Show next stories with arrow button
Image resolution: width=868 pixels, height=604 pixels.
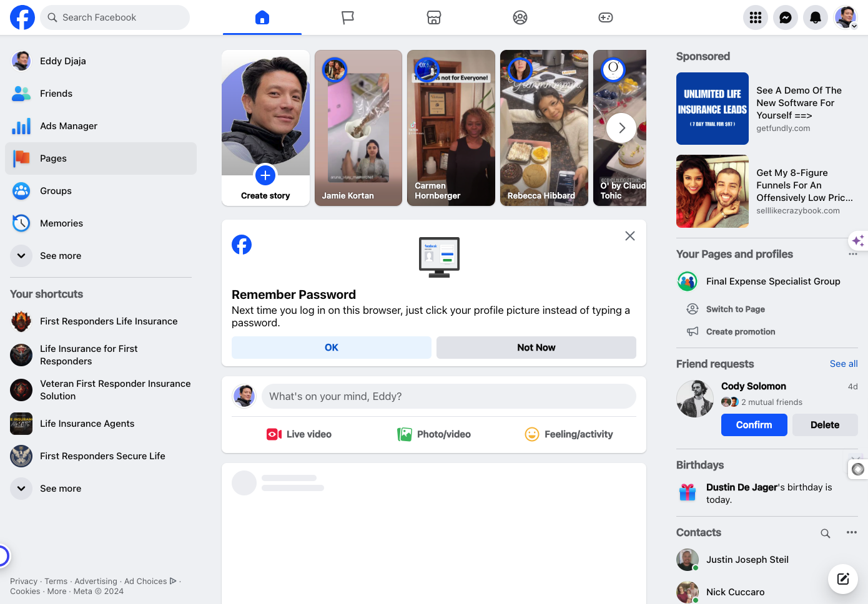tap(621, 128)
